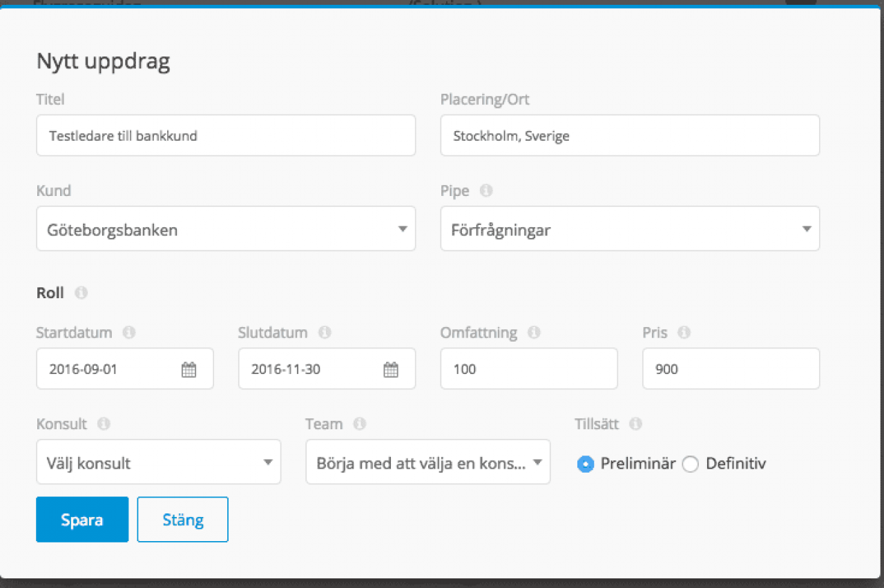Click the Placering/Ort input field

(x=630, y=136)
